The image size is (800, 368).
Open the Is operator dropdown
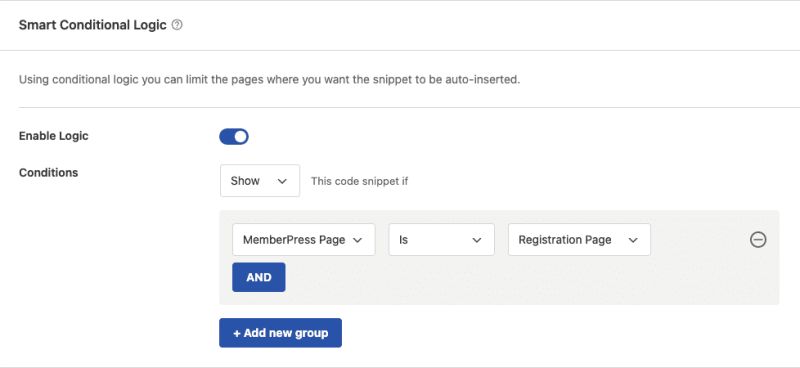click(x=441, y=239)
